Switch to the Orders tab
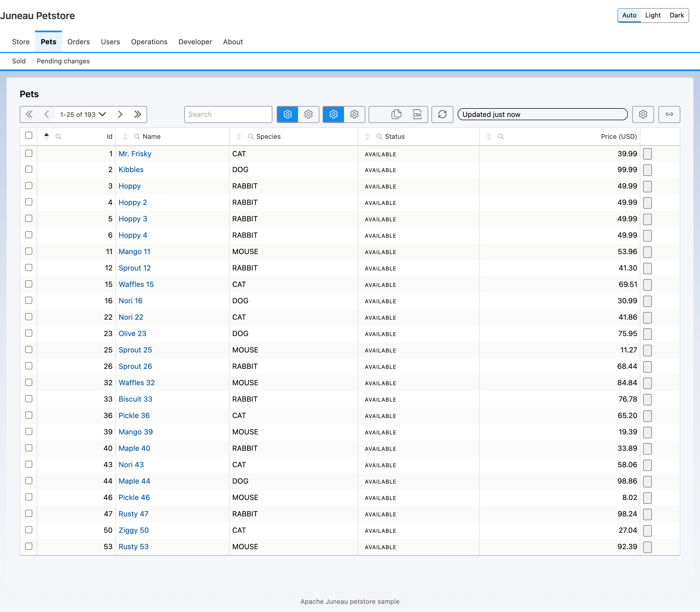700x612 pixels. [x=79, y=42]
